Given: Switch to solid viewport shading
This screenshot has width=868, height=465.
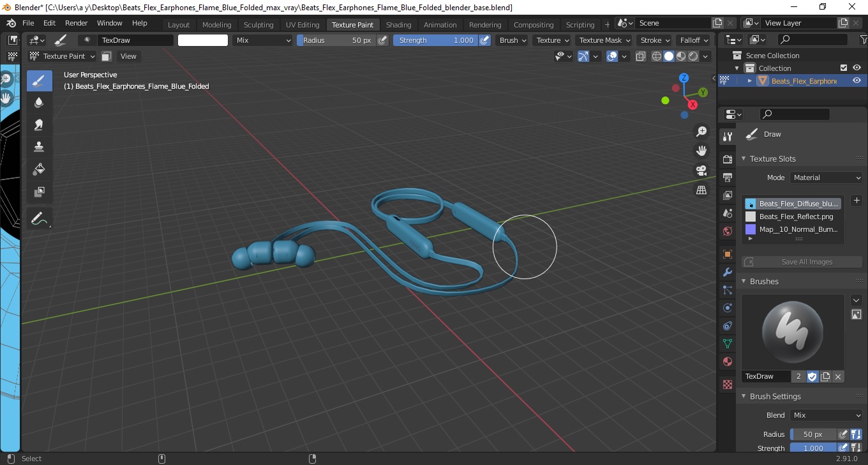Looking at the screenshot, I should tap(669, 56).
